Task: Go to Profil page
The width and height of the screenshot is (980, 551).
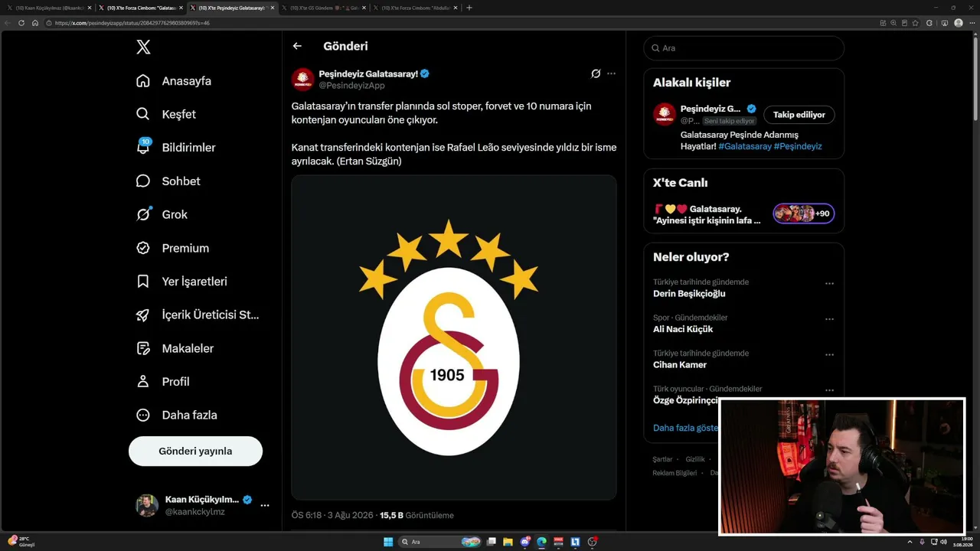Action: (x=162, y=382)
